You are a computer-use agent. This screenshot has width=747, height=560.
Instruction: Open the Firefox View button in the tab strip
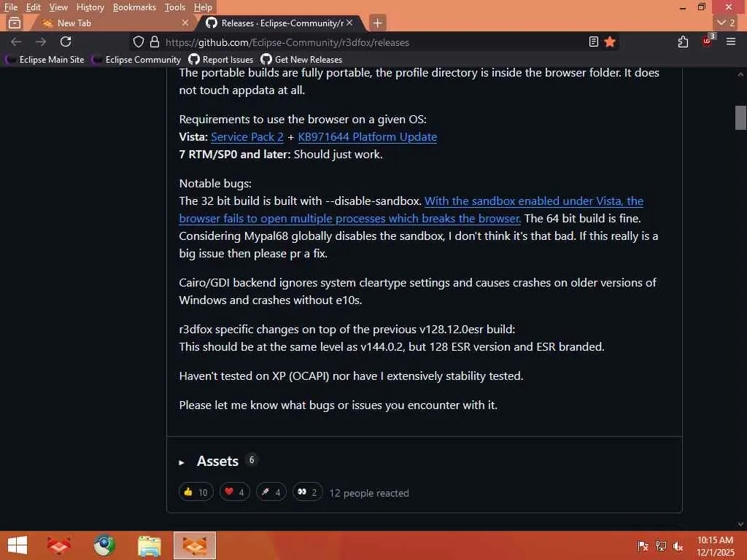point(15,23)
